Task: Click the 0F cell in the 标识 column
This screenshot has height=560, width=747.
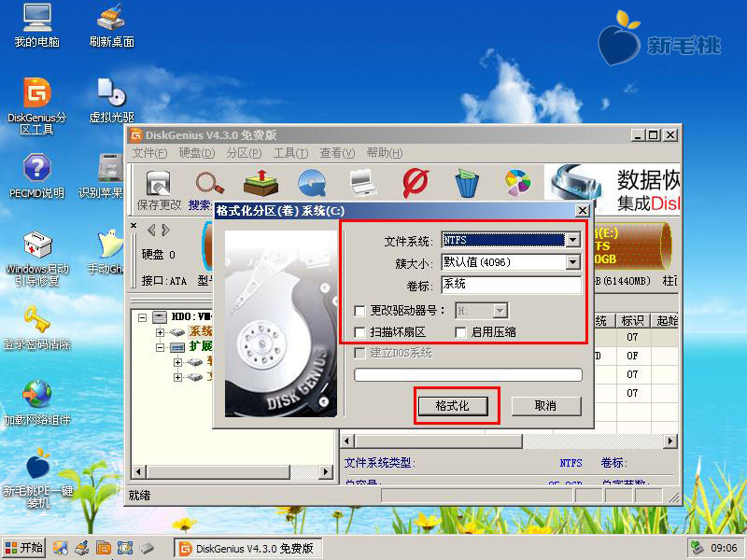Action: (x=633, y=356)
